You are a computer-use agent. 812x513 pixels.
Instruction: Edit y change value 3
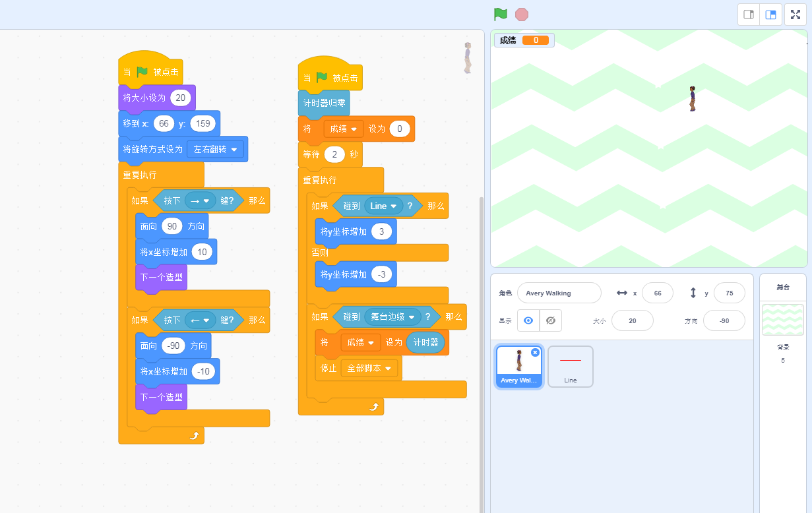coord(382,231)
